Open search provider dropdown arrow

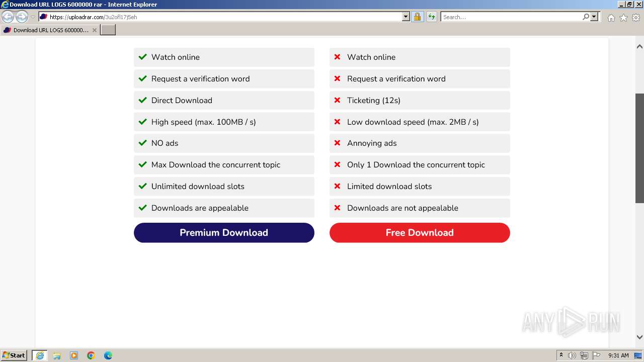(x=594, y=17)
